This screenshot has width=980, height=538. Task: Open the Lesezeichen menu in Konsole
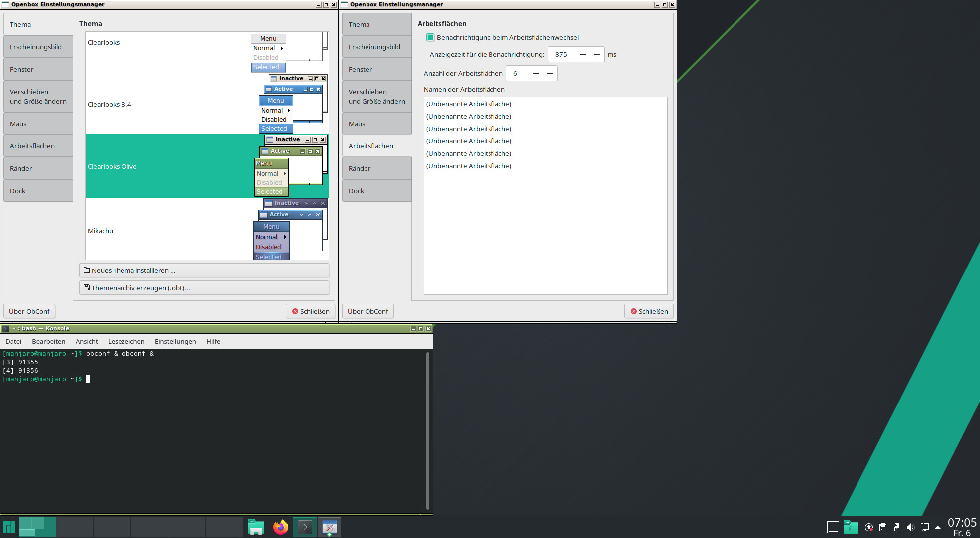click(x=126, y=341)
